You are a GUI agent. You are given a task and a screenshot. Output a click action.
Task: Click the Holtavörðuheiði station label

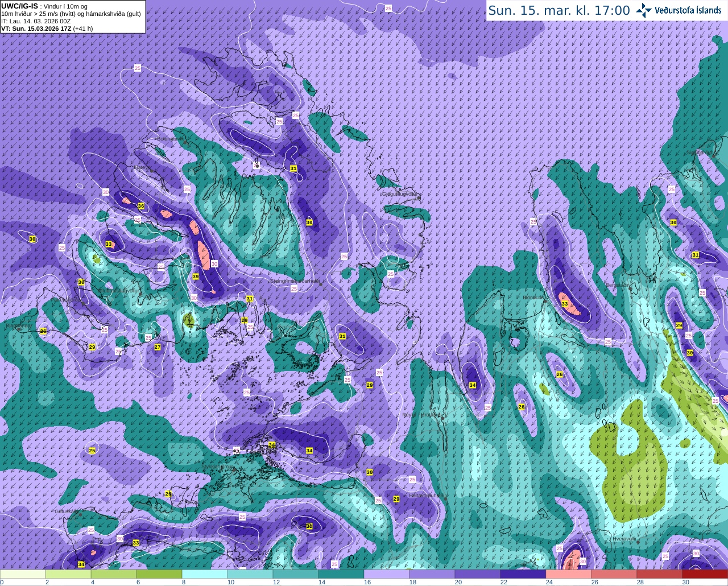(x=427, y=495)
